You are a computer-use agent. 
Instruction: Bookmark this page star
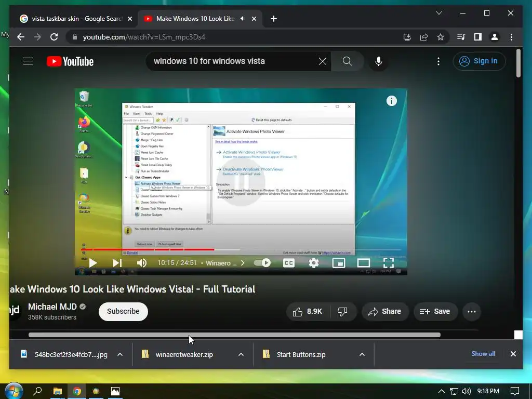pos(441,37)
